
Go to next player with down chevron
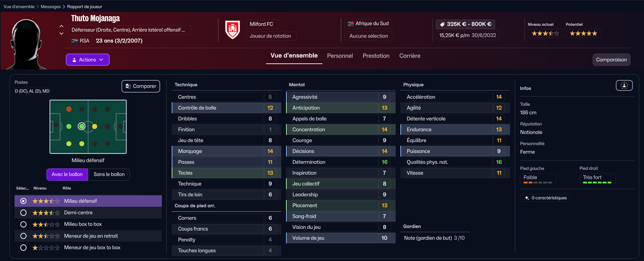tap(61, 34)
